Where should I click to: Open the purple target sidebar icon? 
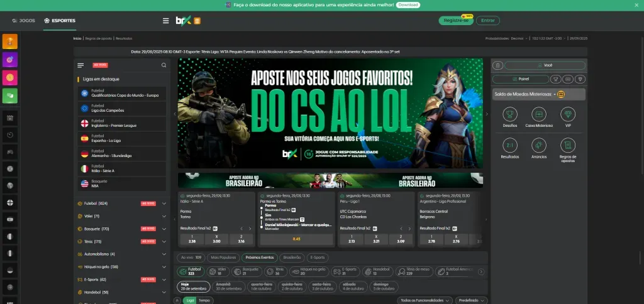10,60
